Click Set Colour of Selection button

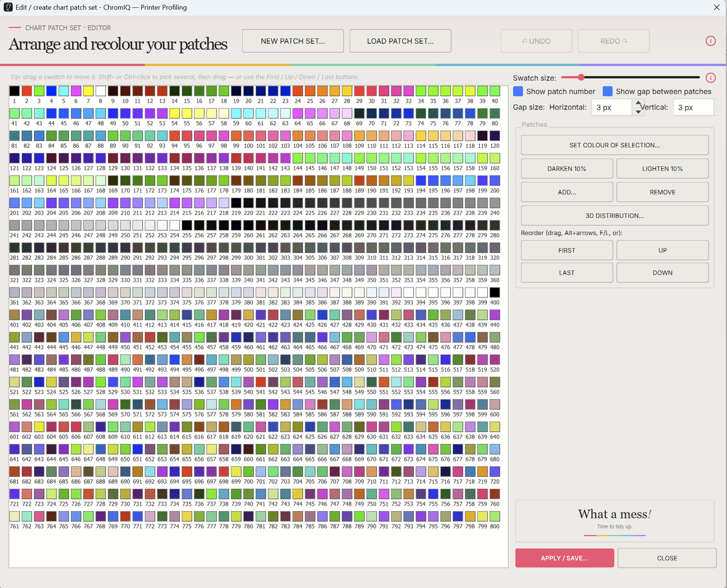point(614,145)
